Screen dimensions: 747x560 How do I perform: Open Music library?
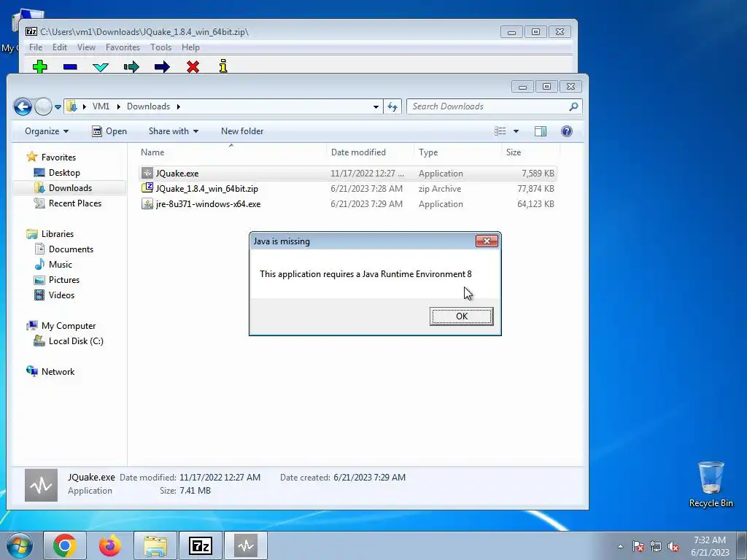pos(60,264)
